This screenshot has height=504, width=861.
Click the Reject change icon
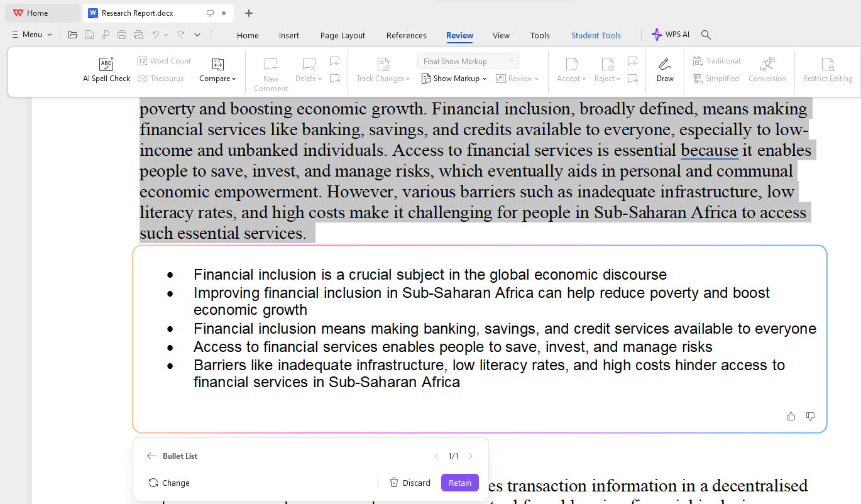607,64
